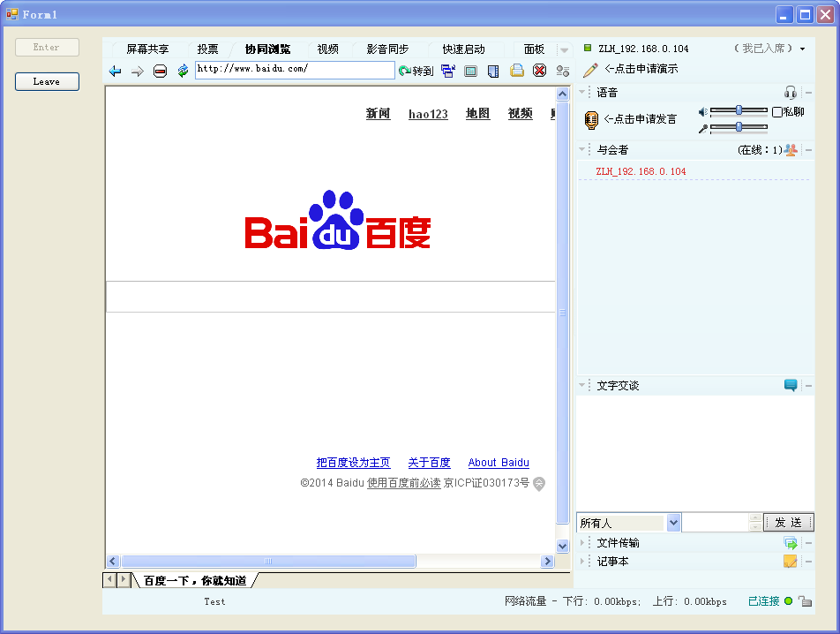Click the browser back arrow icon
Image resolution: width=840 pixels, height=634 pixels.
pyautogui.click(x=115, y=71)
